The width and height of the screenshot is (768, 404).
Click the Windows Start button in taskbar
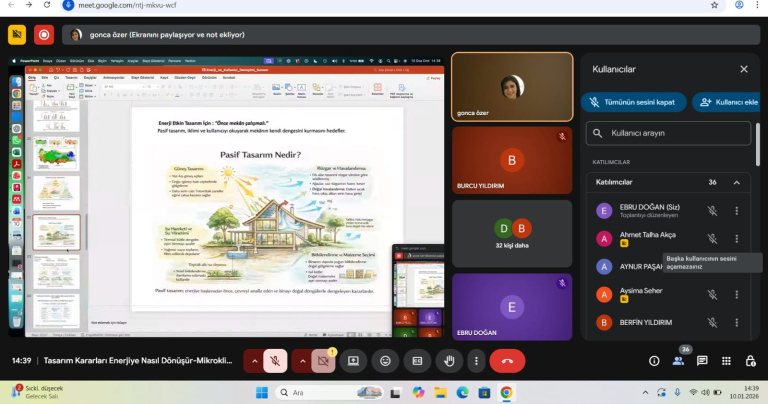[262, 393]
